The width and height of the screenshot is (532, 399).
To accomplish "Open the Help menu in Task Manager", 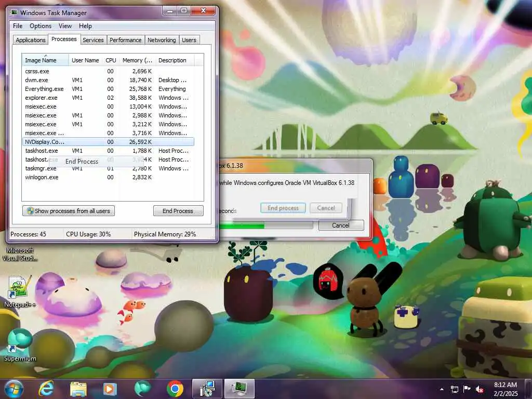I will coord(85,26).
